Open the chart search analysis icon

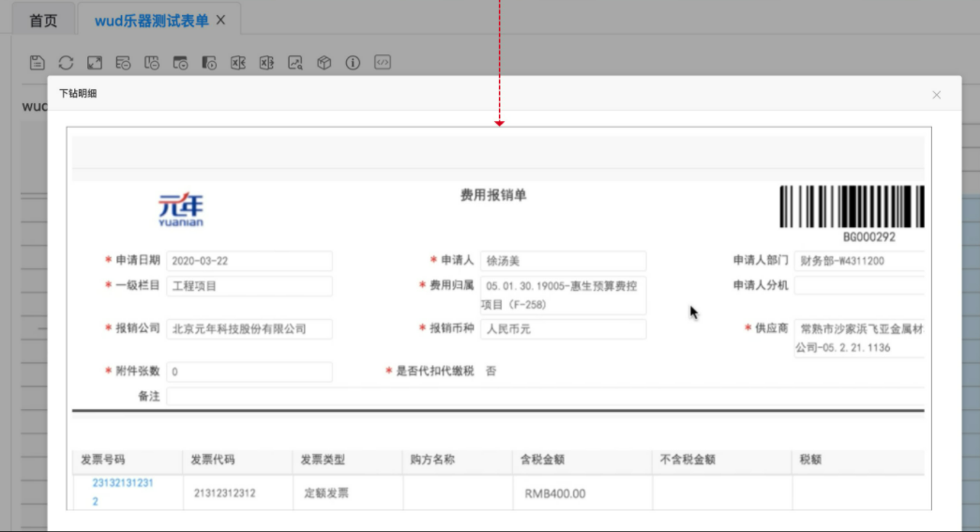tap(295, 63)
